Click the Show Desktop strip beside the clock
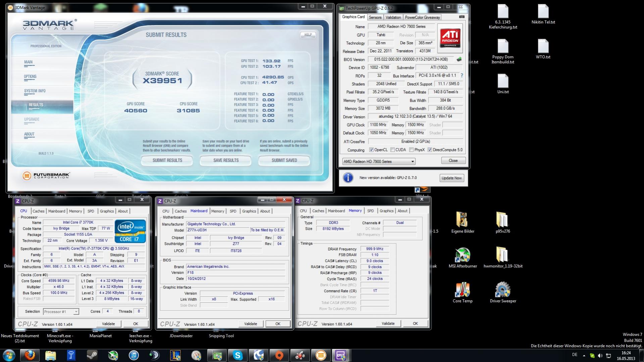 tap(641, 355)
